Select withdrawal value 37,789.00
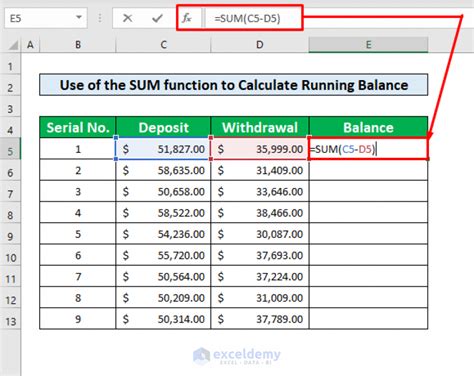The image size is (474, 376). [260, 319]
